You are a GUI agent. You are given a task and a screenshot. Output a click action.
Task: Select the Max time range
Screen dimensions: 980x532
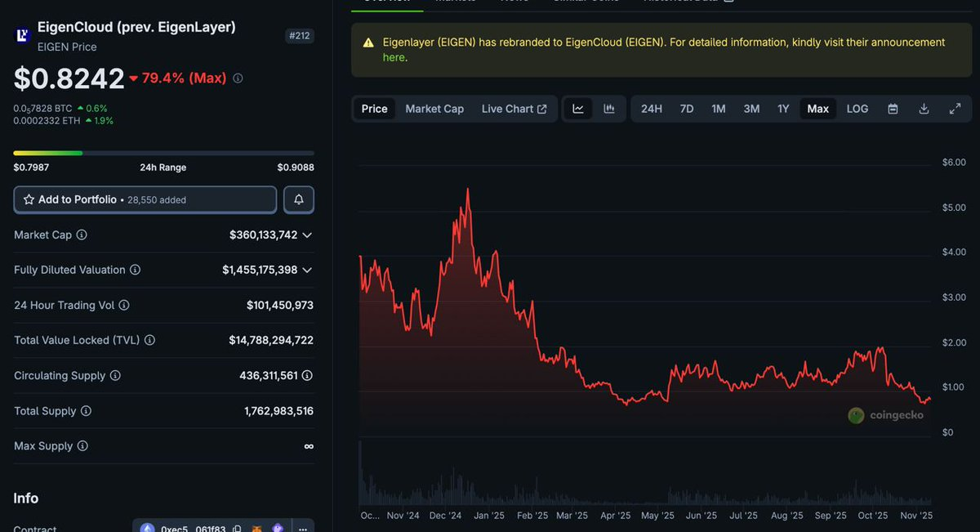click(x=817, y=109)
